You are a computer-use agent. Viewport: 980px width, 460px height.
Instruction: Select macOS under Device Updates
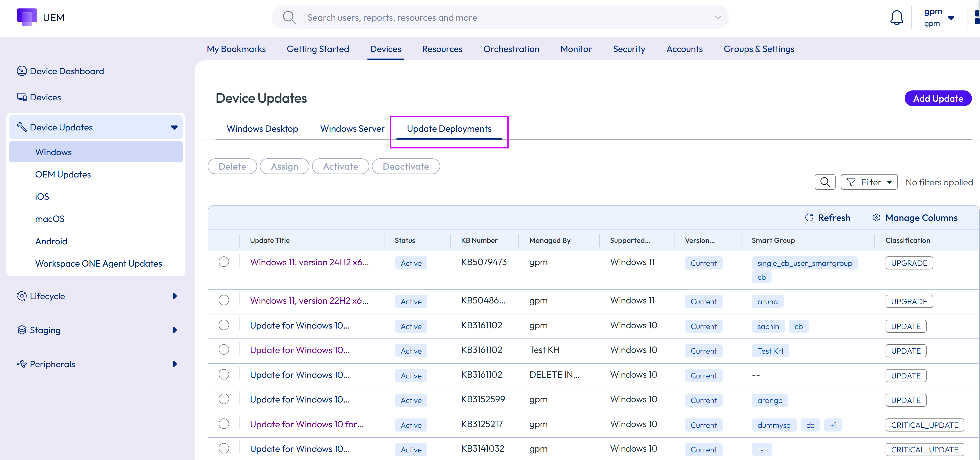(x=49, y=219)
